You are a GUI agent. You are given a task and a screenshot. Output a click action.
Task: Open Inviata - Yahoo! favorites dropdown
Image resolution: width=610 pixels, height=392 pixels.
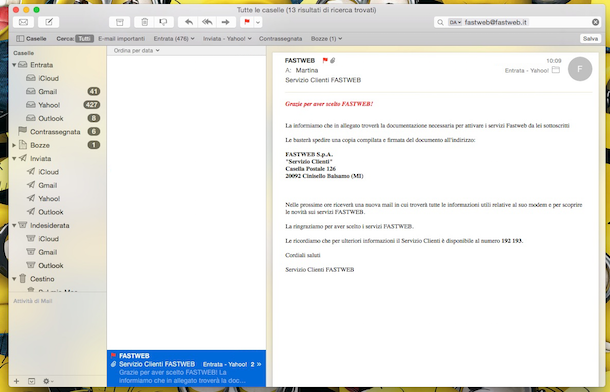tap(227, 38)
